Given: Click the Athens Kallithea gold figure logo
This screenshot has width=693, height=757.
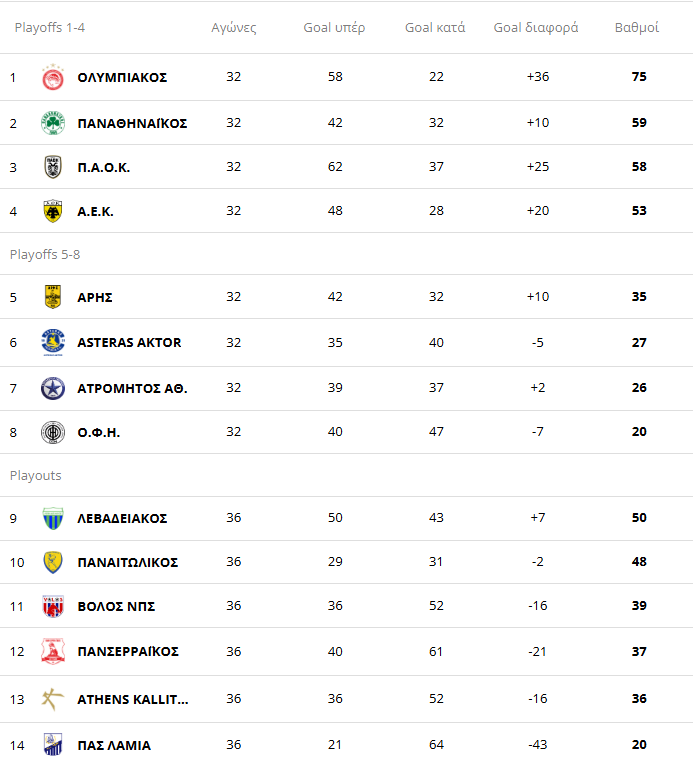Looking at the screenshot, I should 53,699.
